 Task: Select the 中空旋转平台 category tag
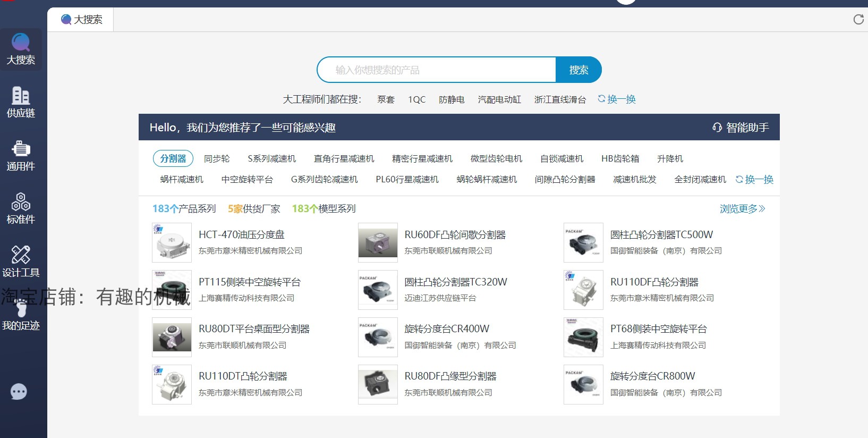247,179
